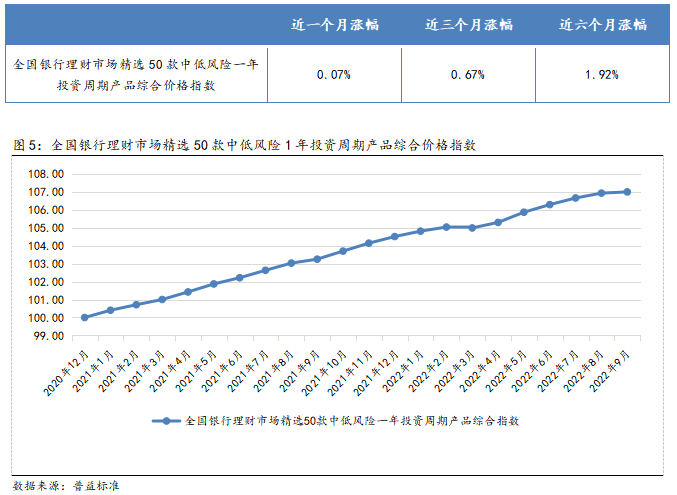The image size is (677, 495).
Task: Select the 2020年12月 data point on line
Action: pyautogui.click(x=85, y=317)
